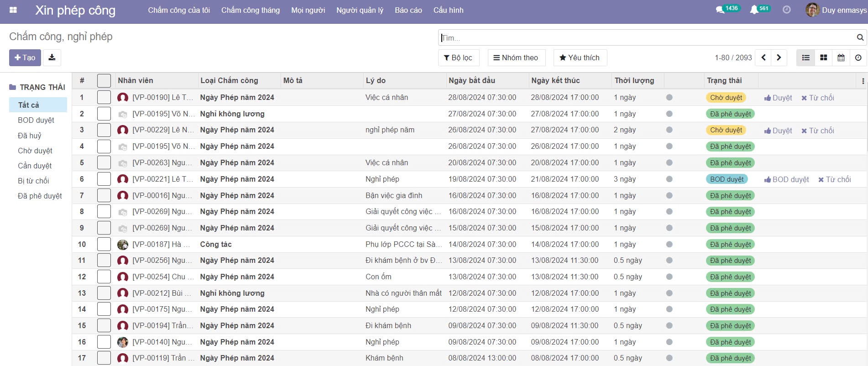Open the chat messages icon with 1436 badge
The height and width of the screenshot is (366, 868).
[x=720, y=10]
